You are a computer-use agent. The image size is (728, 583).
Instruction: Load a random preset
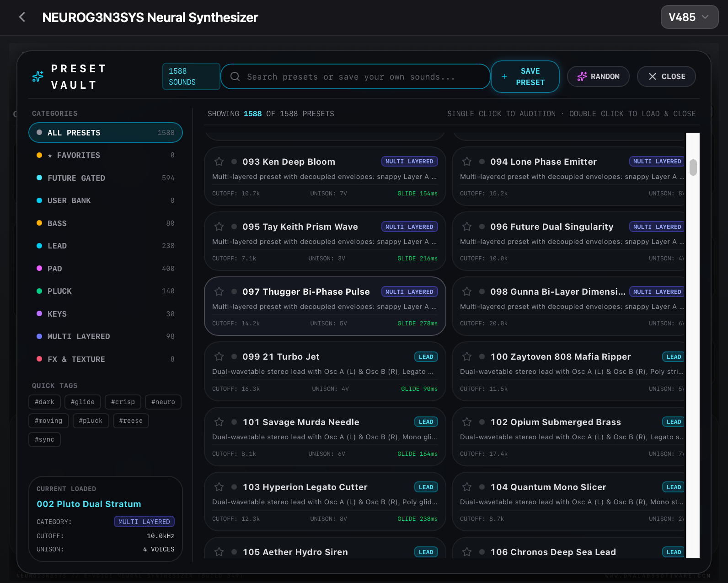click(598, 76)
